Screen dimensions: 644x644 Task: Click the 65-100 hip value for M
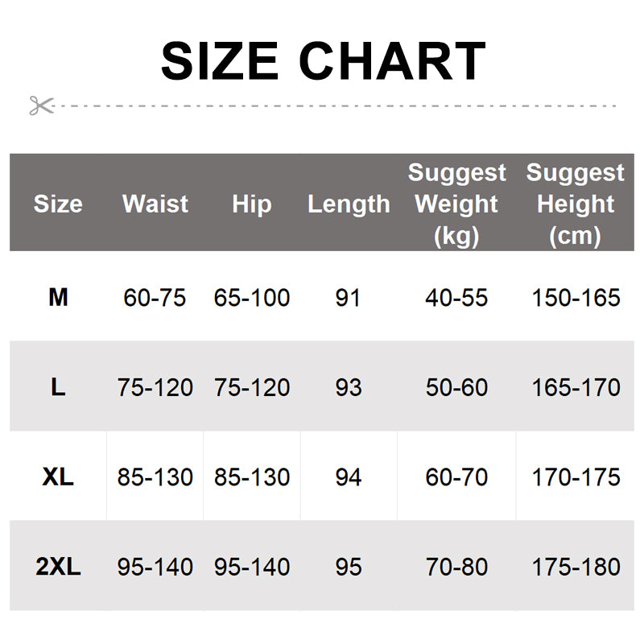coord(252,298)
